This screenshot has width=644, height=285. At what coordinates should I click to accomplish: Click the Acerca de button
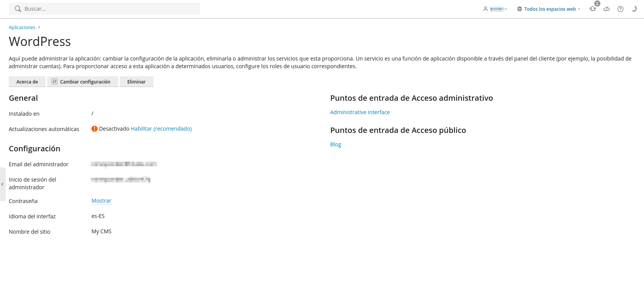(x=27, y=82)
